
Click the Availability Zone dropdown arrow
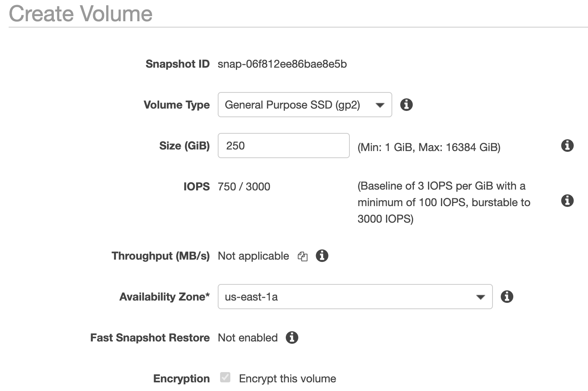pos(480,297)
